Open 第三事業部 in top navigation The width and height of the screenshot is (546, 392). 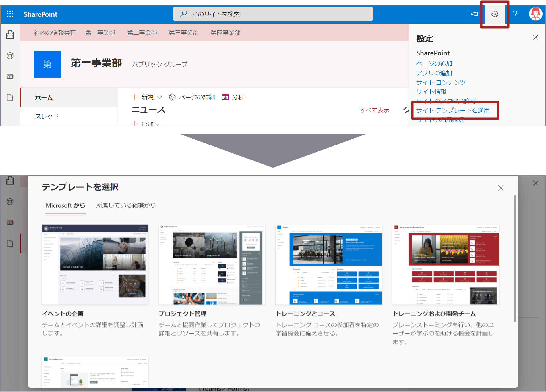click(x=184, y=33)
